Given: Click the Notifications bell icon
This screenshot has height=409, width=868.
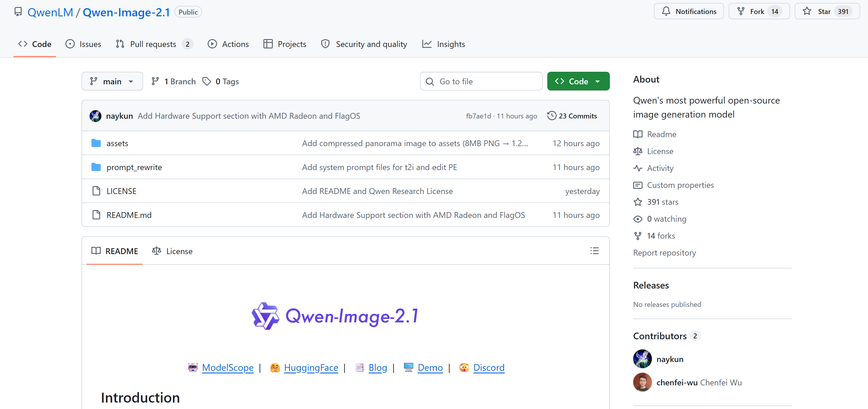Looking at the screenshot, I should click(666, 11).
